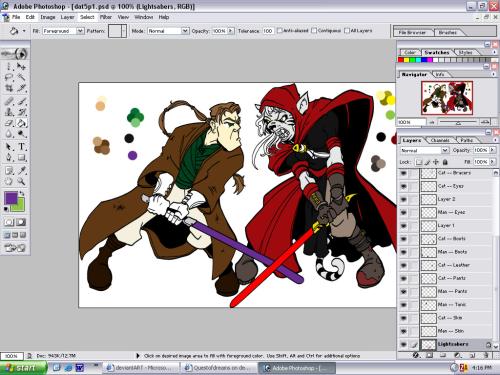Select the Eyedropper tool
Image resolution: width=500 pixels, height=375 pixels.
pos(22,171)
